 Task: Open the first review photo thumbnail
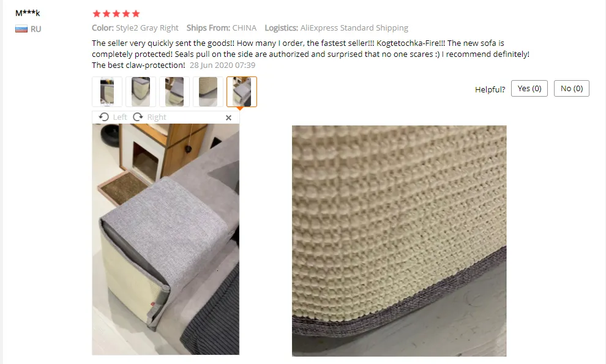pyautogui.click(x=107, y=92)
